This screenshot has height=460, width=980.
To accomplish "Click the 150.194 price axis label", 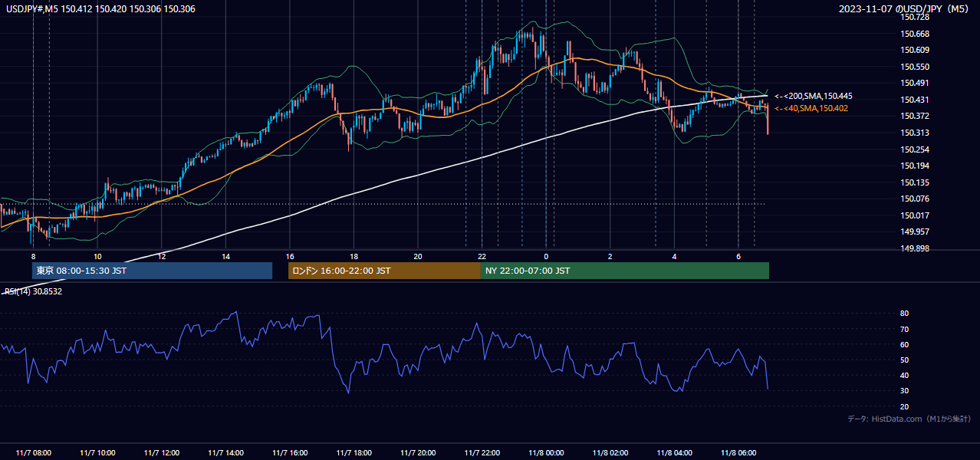I will [x=914, y=166].
